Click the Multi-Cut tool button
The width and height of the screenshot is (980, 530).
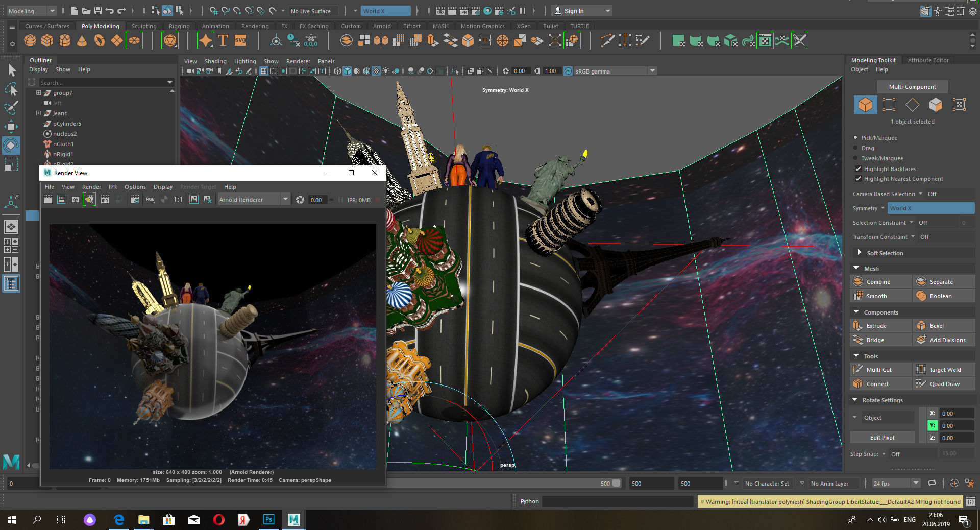(x=881, y=370)
